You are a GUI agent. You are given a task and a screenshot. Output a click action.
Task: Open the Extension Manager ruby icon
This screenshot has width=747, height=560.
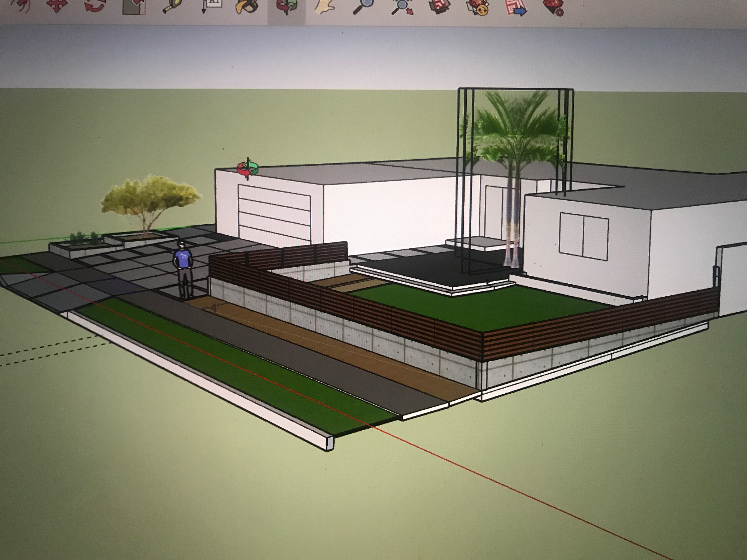553,7
